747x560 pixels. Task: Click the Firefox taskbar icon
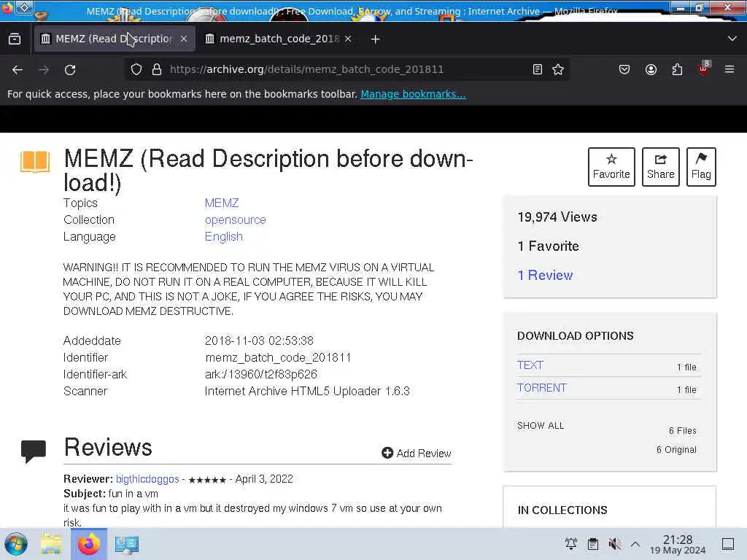coord(88,544)
